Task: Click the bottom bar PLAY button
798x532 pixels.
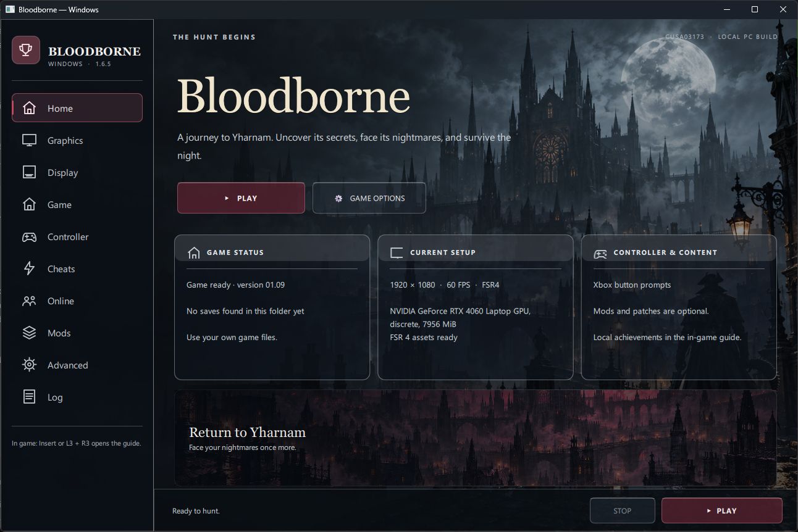Action: coord(721,510)
